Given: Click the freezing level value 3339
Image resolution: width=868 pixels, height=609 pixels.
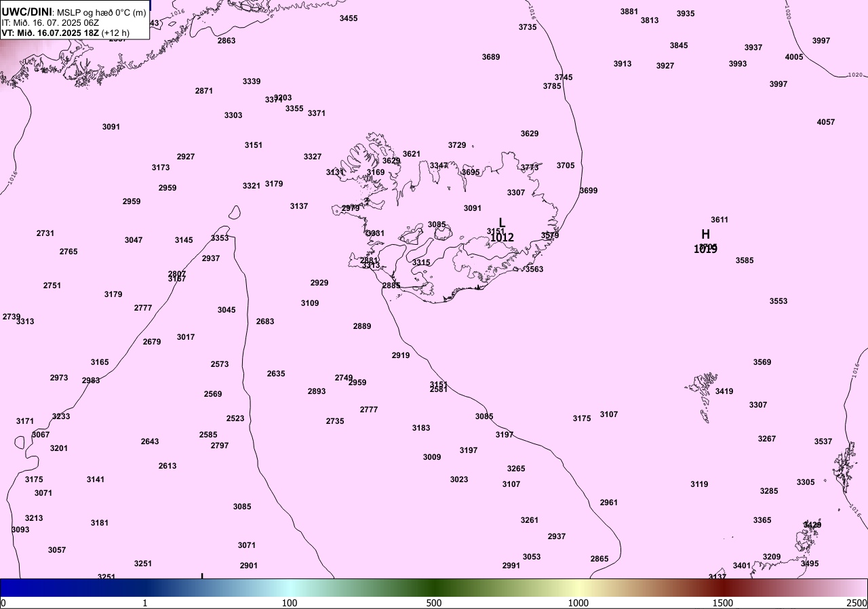Looking at the screenshot, I should pyautogui.click(x=252, y=81).
